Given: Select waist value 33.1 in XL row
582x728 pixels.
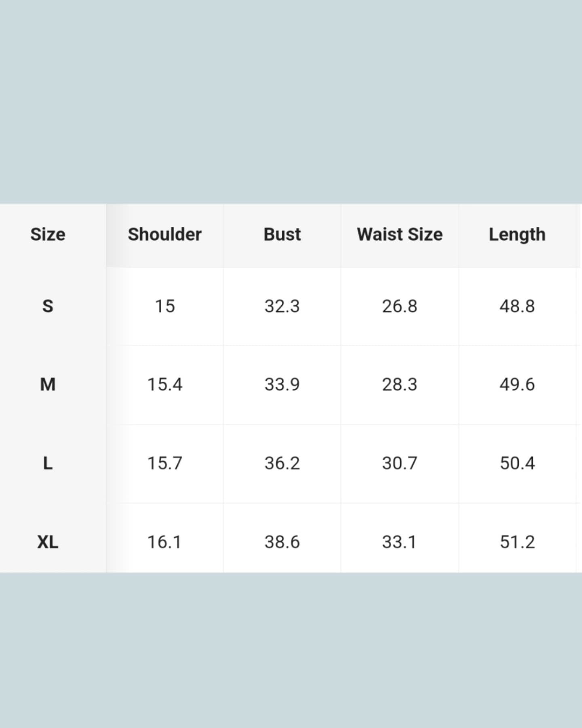Looking at the screenshot, I should click(x=399, y=542).
